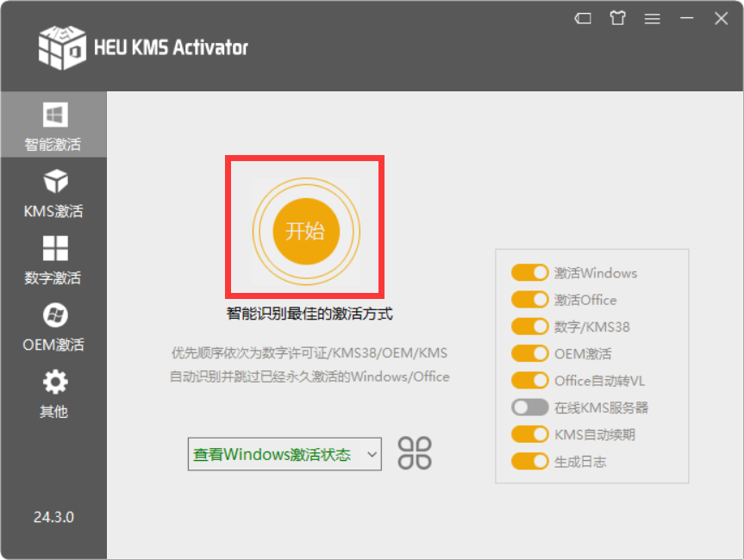744x560 pixels.
Task: Click the HEU cube logo
Action: [62, 47]
